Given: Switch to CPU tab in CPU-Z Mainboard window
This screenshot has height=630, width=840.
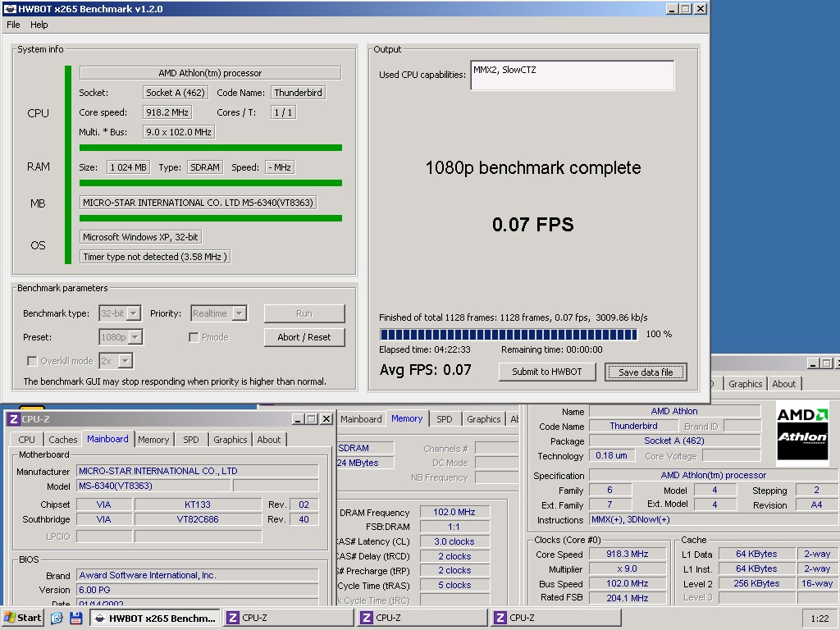Looking at the screenshot, I should tap(26, 440).
